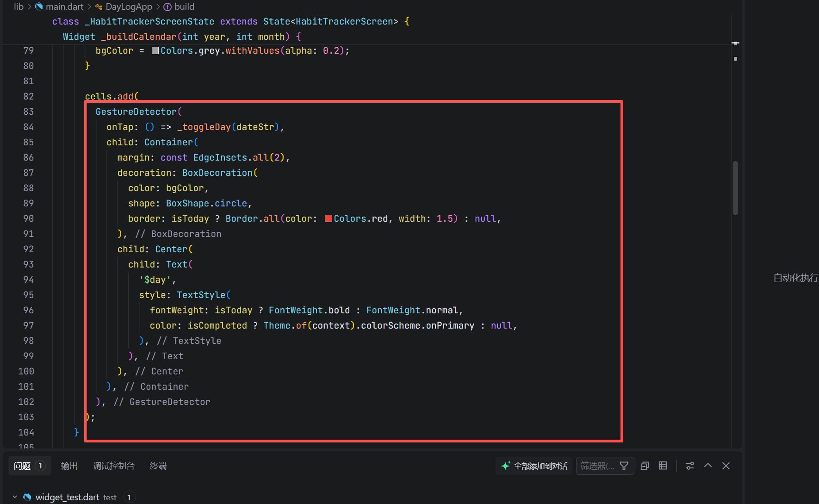
Task: Click the method symbol icon beside build
Action: click(168, 6)
